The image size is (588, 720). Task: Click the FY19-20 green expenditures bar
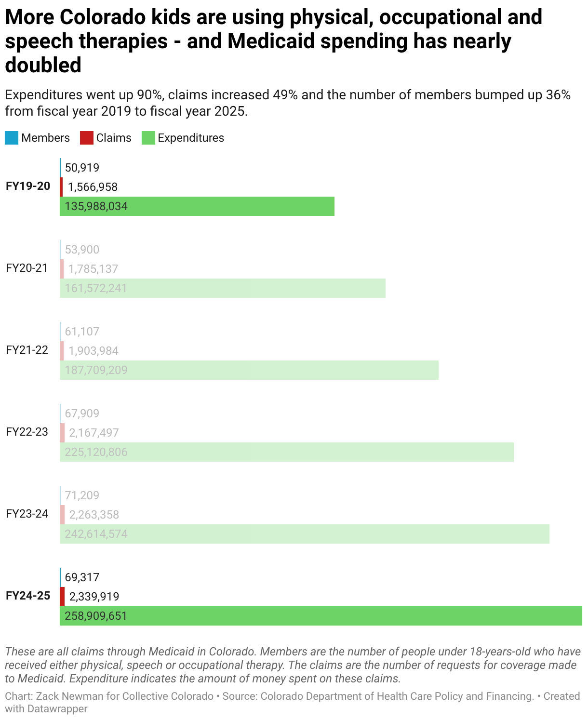197,206
